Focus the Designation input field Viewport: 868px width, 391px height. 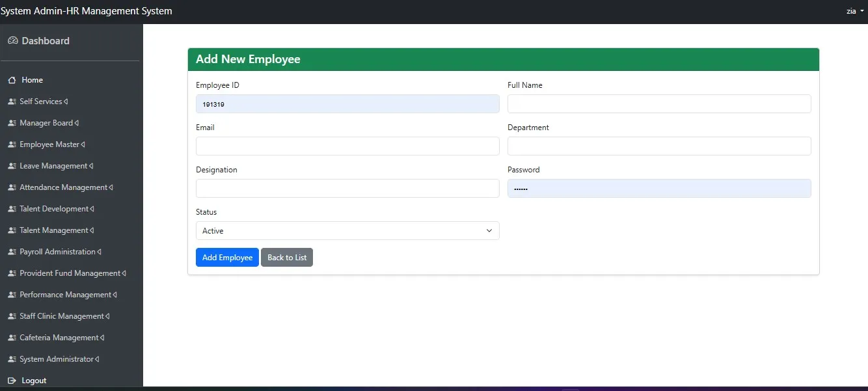tap(347, 189)
